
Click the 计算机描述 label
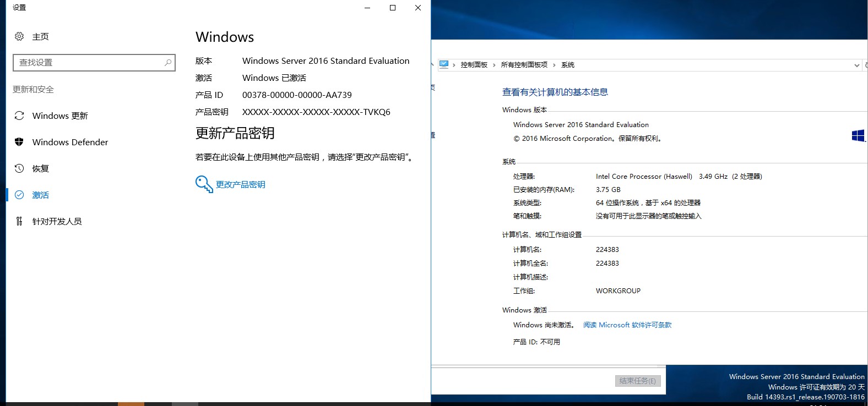pos(531,277)
